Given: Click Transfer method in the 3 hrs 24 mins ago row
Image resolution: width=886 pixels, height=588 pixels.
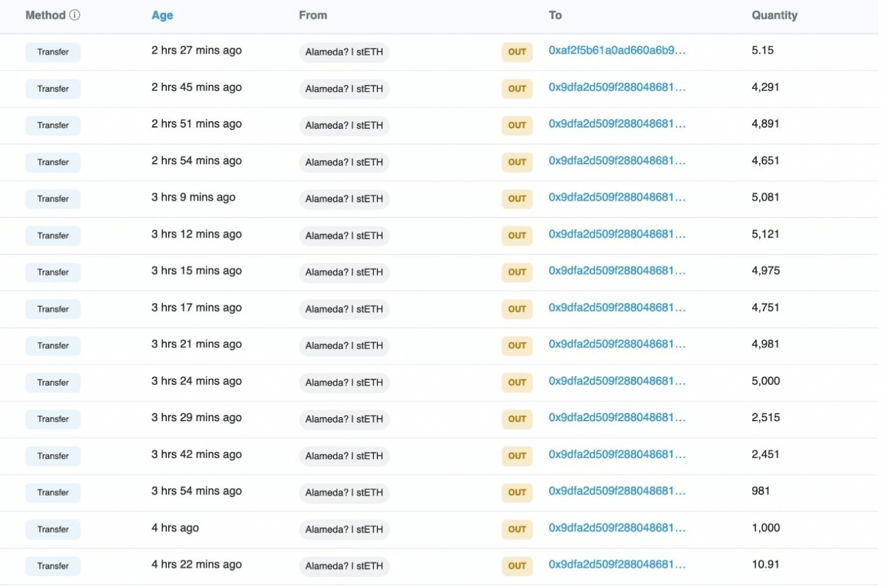Looking at the screenshot, I should [x=53, y=383].
